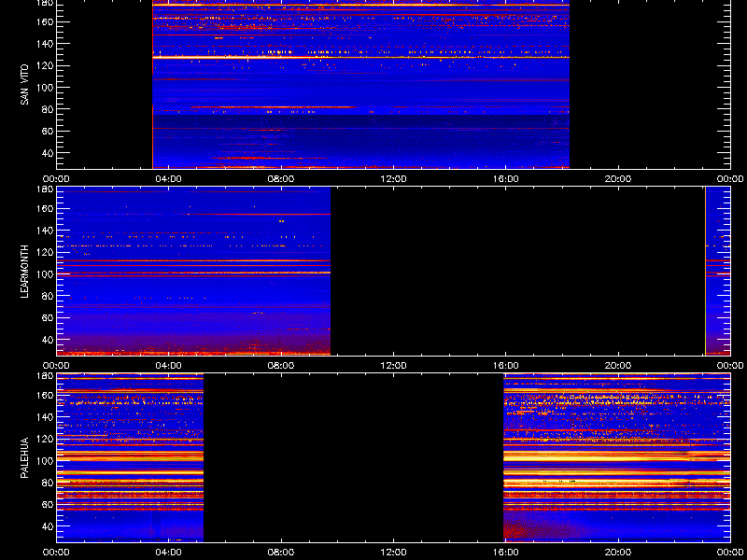This screenshot has height=560, width=747.
Task: Select the 140 tick on Palehua axis
Action: (x=46, y=417)
